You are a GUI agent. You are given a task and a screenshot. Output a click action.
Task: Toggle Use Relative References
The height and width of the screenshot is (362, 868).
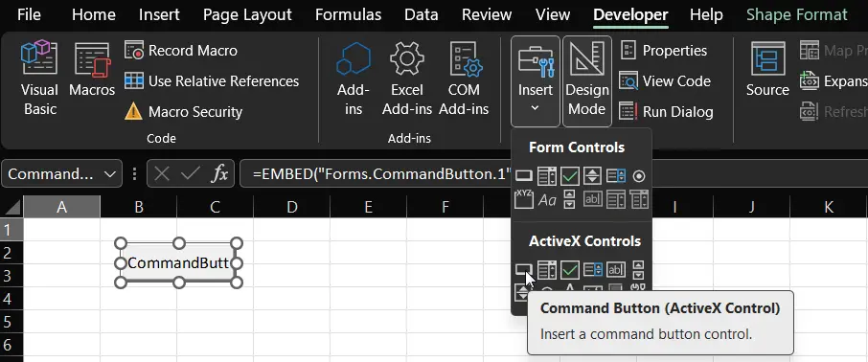point(212,80)
